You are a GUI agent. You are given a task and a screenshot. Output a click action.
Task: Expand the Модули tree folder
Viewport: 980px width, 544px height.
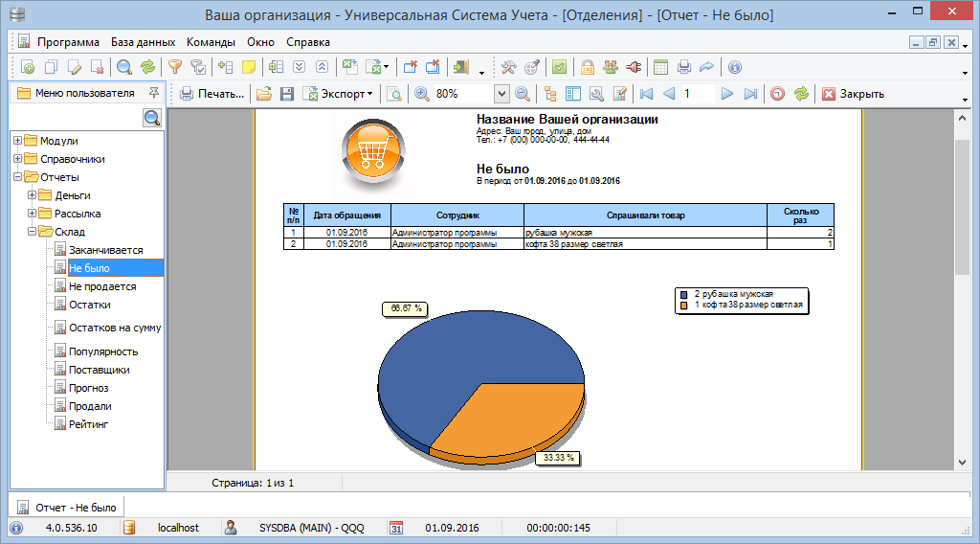tap(17, 141)
